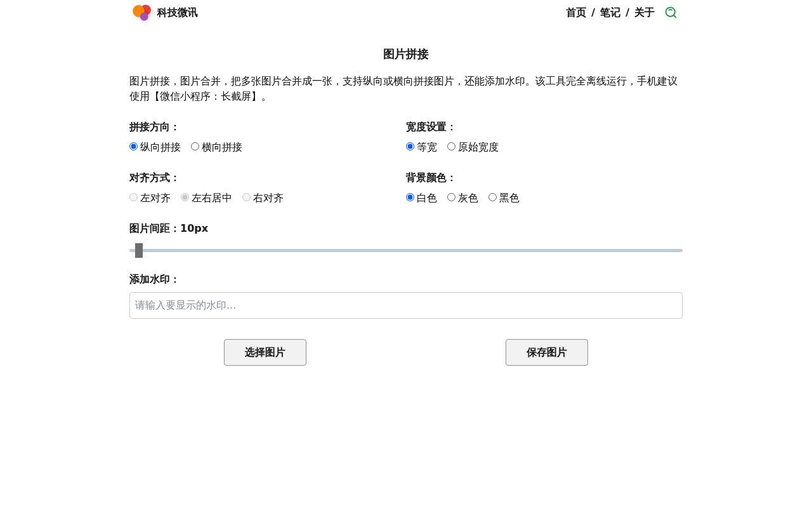Open the 科技微讯 site title link
812x508 pixels.
point(177,13)
